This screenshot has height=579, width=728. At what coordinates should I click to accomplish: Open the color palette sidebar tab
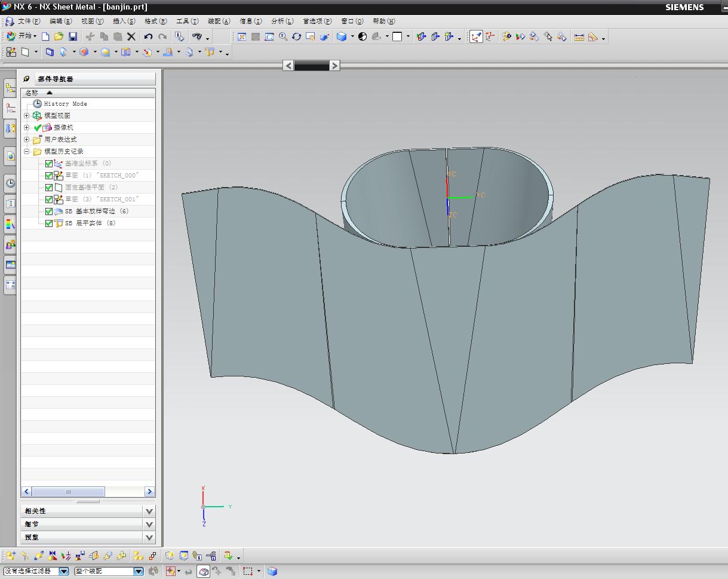tap(10, 224)
